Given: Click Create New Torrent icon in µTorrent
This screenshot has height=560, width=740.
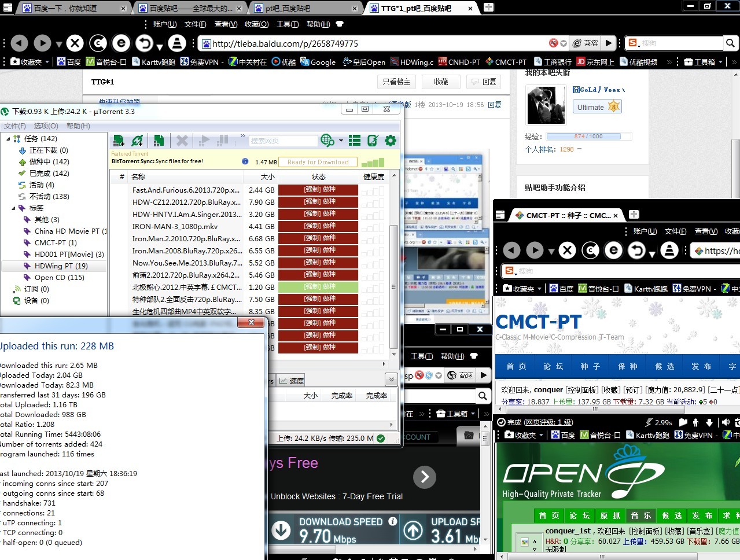Looking at the screenshot, I should pos(159,140).
